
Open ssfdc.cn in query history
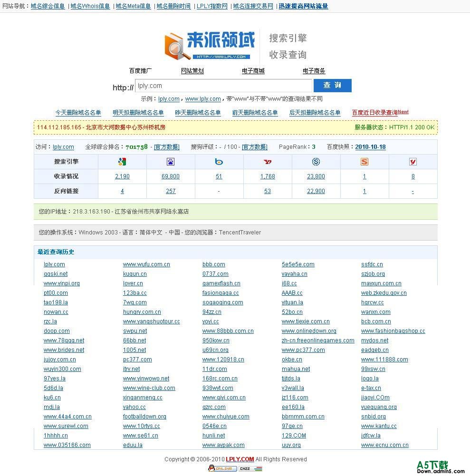372,264
